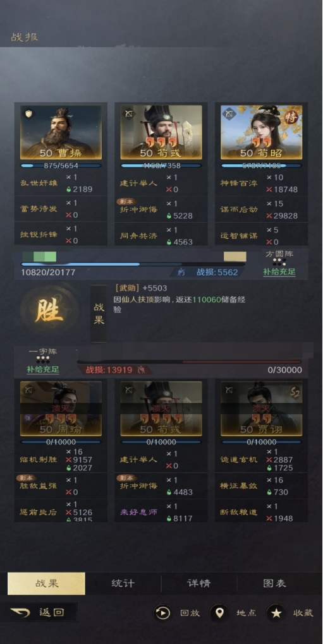323x644 pixels.
Task: Open 曹操 general portrait
Action: coord(61,132)
